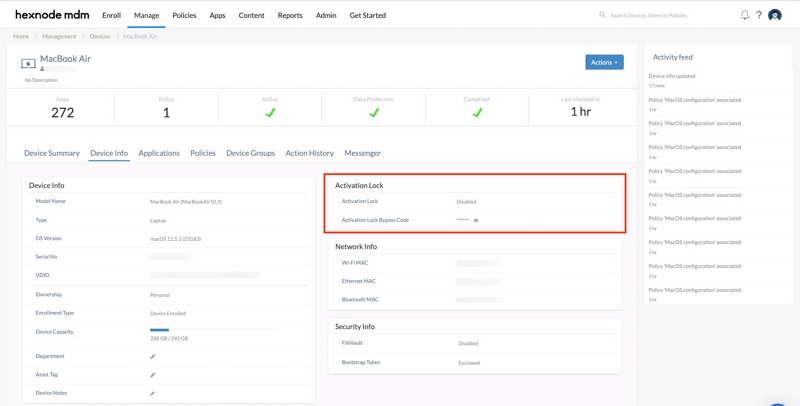Go to hexnode mdm home logo

tap(52, 15)
